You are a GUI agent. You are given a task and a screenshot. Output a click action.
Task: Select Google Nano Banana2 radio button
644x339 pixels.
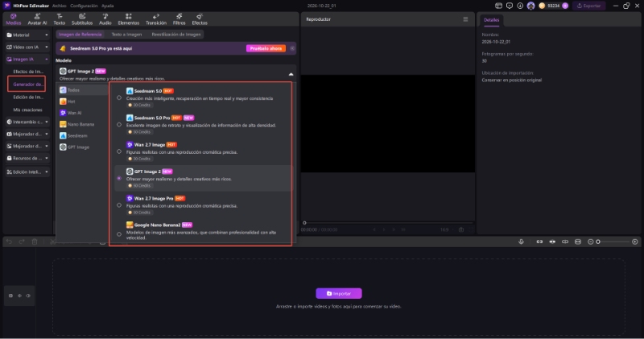[119, 234]
